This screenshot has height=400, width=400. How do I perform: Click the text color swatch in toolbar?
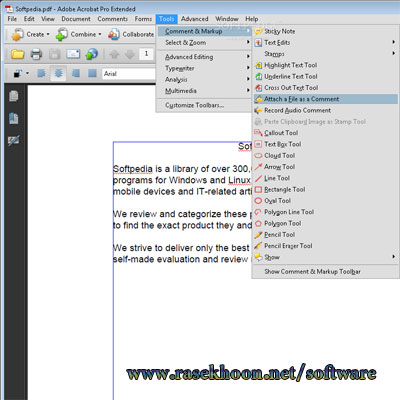point(18,73)
